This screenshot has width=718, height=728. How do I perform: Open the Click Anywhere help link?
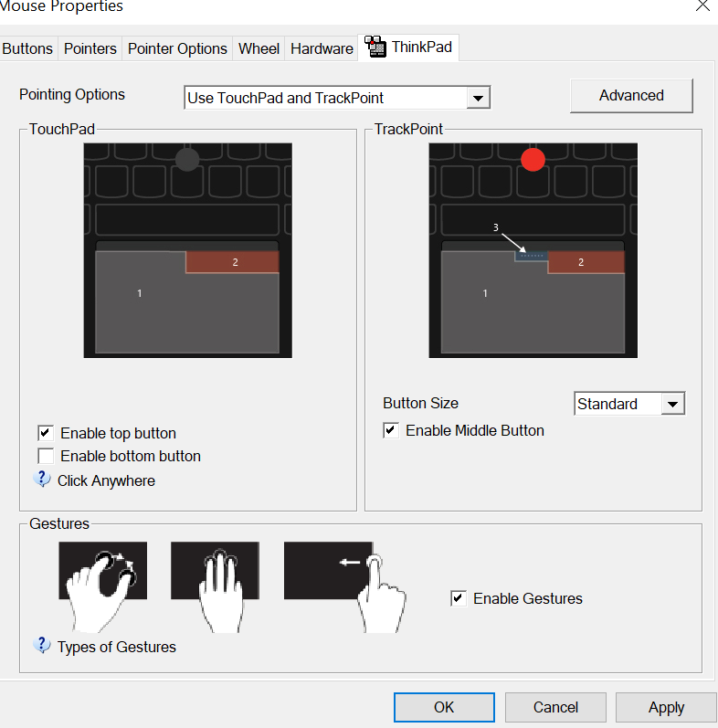[x=106, y=481]
